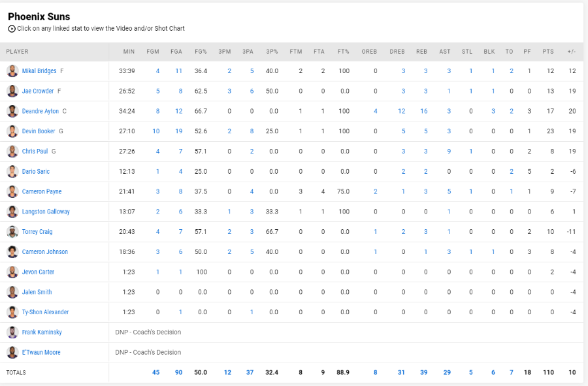Open Frank Kaminsky player profile link

click(x=42, y=332)
